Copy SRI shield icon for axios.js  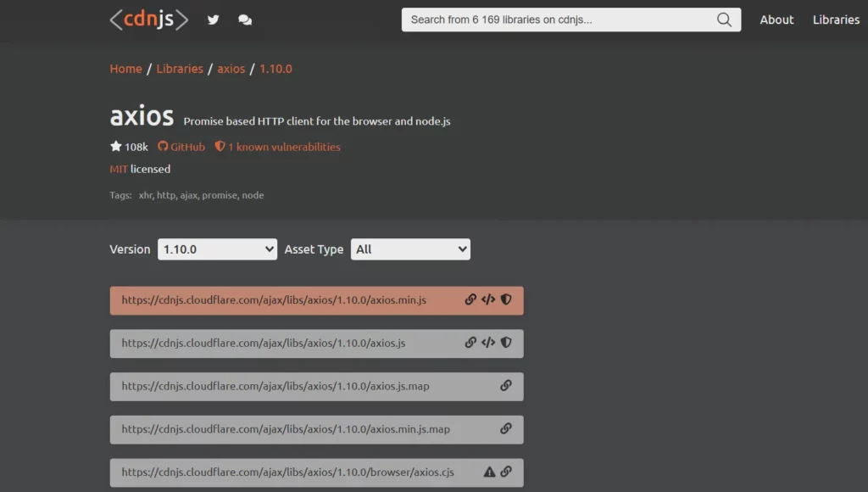click(506, 343)
